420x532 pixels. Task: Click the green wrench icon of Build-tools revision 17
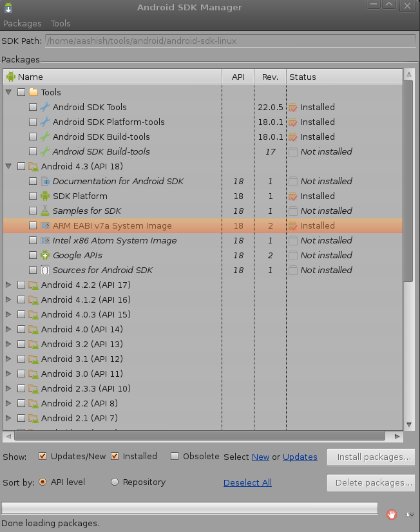point(45,151)
